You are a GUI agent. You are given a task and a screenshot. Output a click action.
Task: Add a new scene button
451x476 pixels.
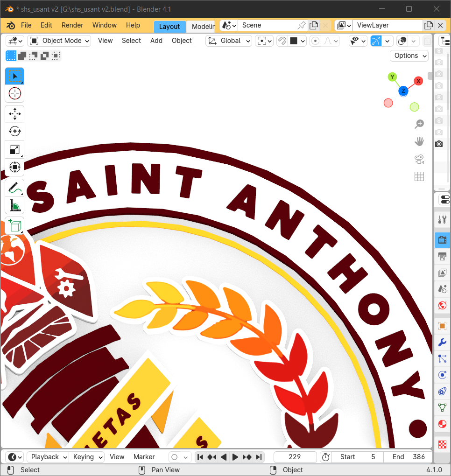point(314,25)
